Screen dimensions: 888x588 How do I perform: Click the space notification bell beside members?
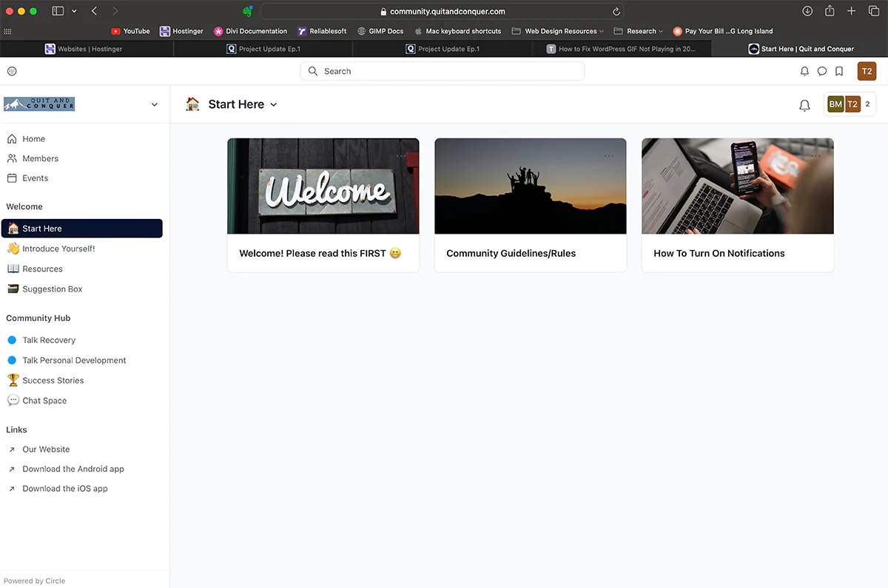pos(804,105)
